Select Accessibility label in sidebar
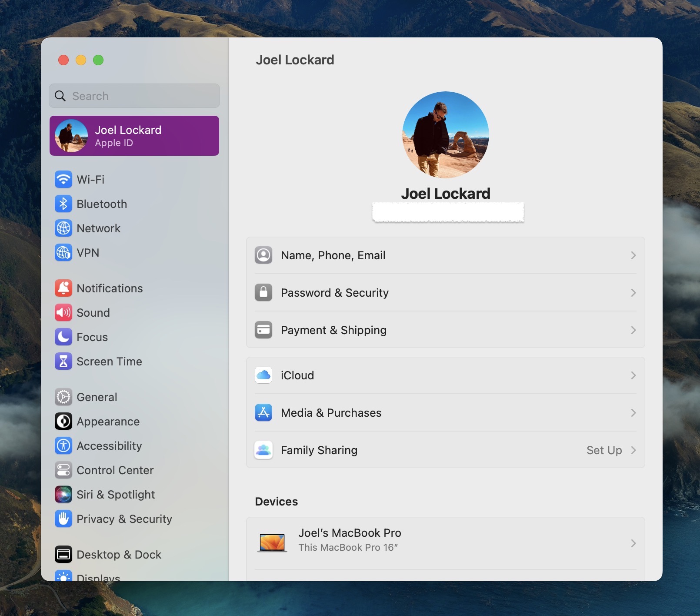700x616 pixels. click(109, 446)
